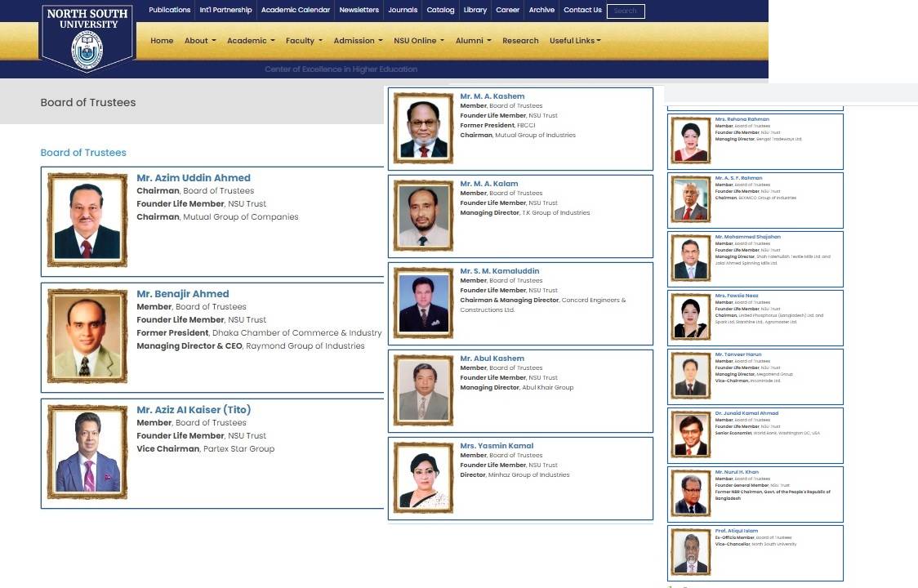Screen dimensions: 918x588
Task: Select the name Mr. Tanveer Harun
Action: (x=738, y=354)
